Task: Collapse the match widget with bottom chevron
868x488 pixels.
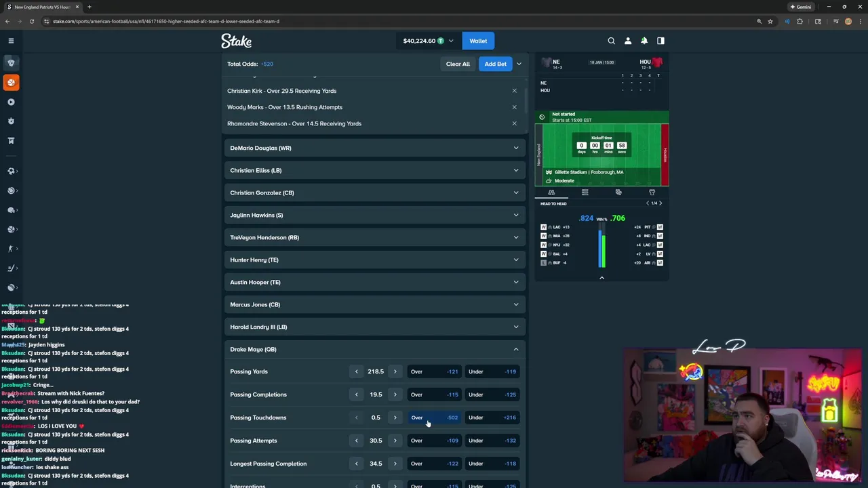Action: [601, 278]
